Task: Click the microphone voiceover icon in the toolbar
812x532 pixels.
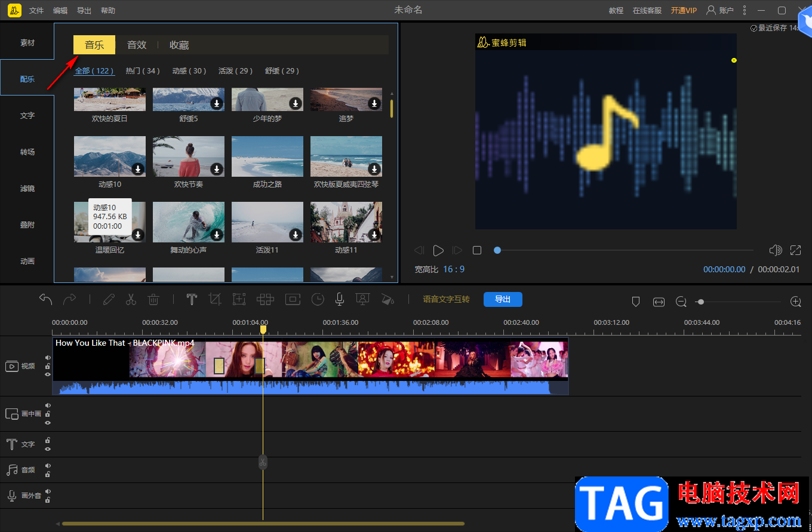Action: [x=339, y=299]
